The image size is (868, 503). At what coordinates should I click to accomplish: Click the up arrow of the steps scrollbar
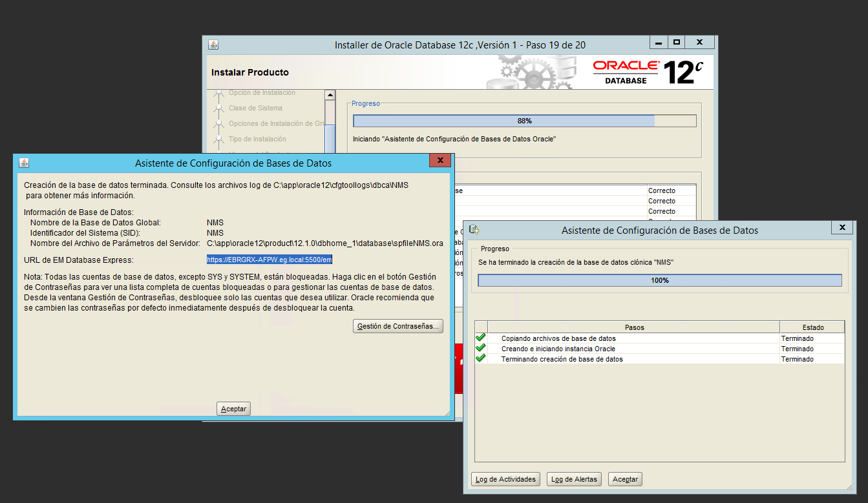coord(330,96)
